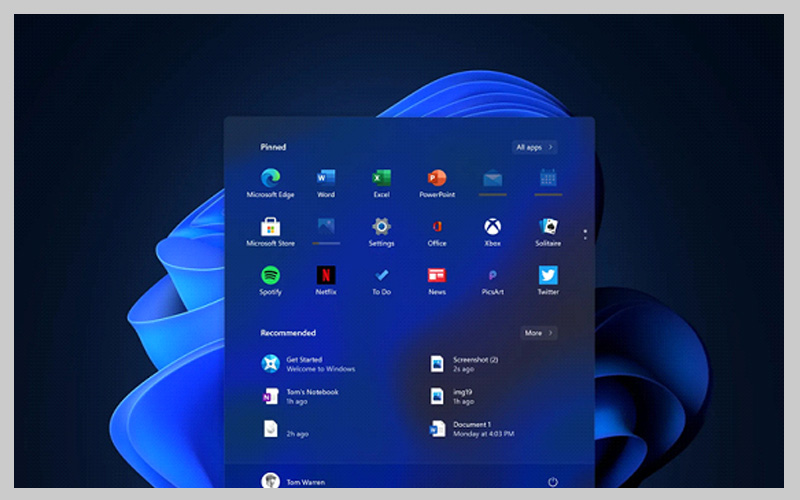Open Spotify from pinned apps
Image resolution: width=800 pixels, height=500 pixels.
coord(270,276)
